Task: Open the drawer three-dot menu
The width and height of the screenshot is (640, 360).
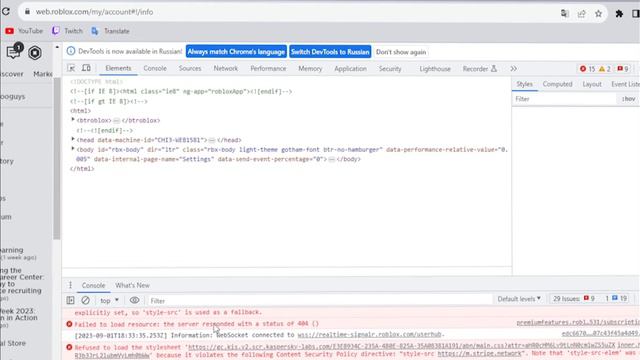Action: pyautogui.click(x=70, y=285)
